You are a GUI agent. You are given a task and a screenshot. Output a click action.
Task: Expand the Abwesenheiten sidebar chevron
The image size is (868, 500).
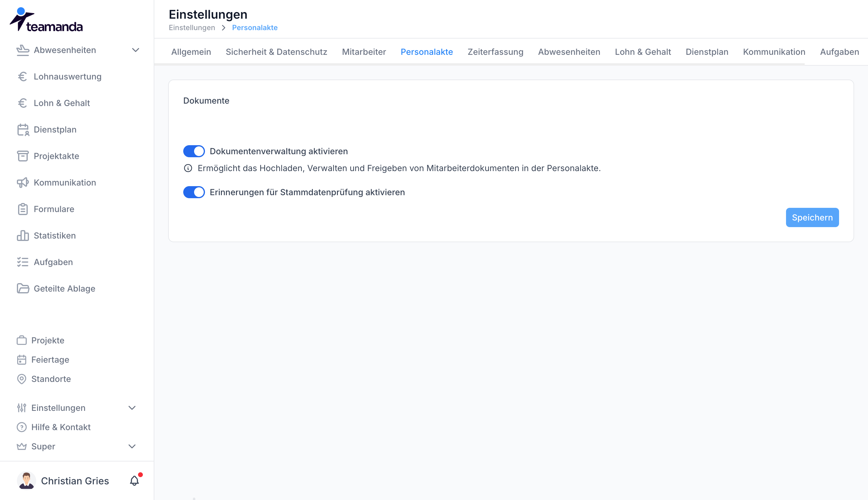(x=136, y=50)
